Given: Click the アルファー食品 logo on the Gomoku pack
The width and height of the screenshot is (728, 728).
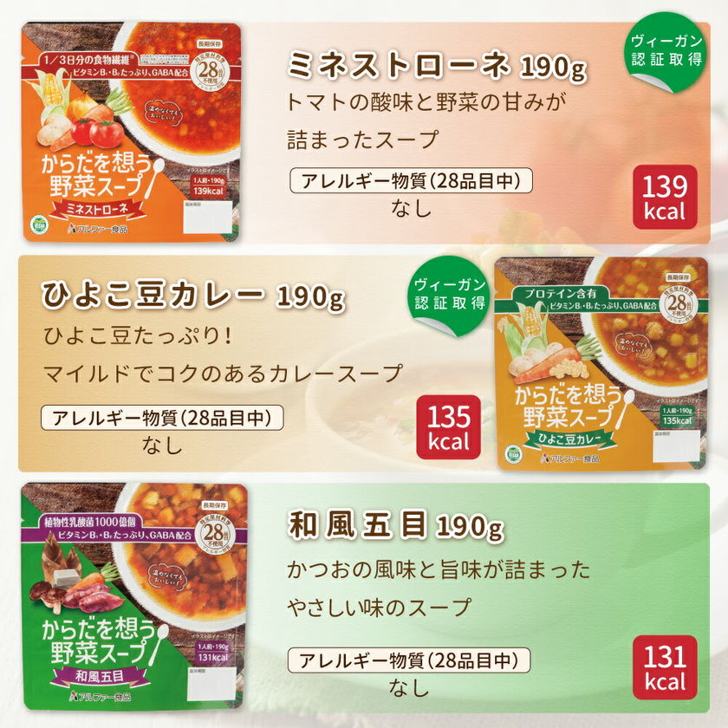Looking at the screenshot, I should [100, 696].
